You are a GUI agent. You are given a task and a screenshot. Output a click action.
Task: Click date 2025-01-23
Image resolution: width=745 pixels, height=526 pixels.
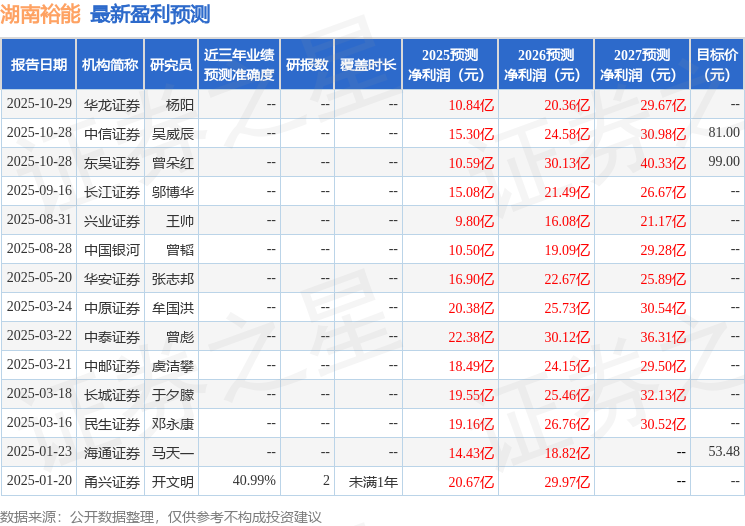(39, 451)
